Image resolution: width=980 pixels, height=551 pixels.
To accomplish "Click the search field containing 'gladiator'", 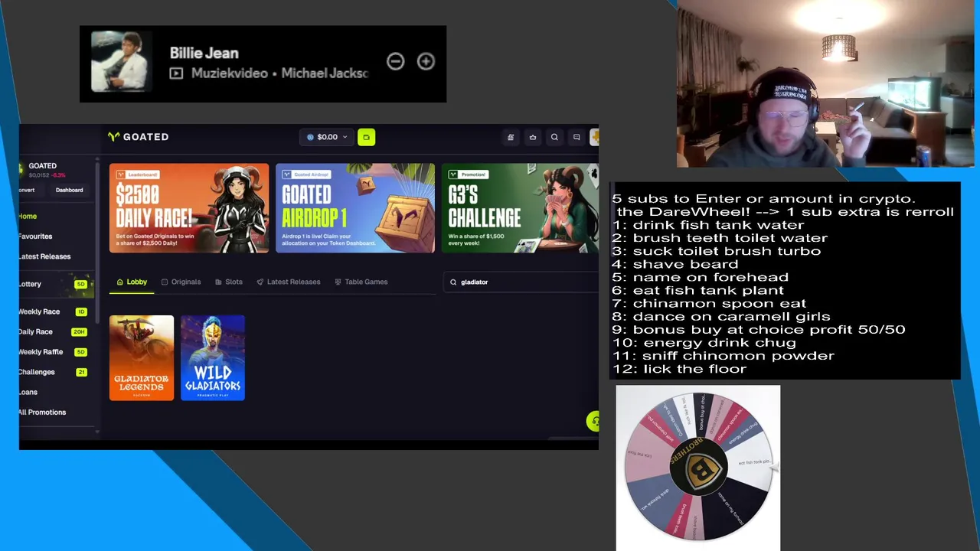I will click(x=521, y=282).
